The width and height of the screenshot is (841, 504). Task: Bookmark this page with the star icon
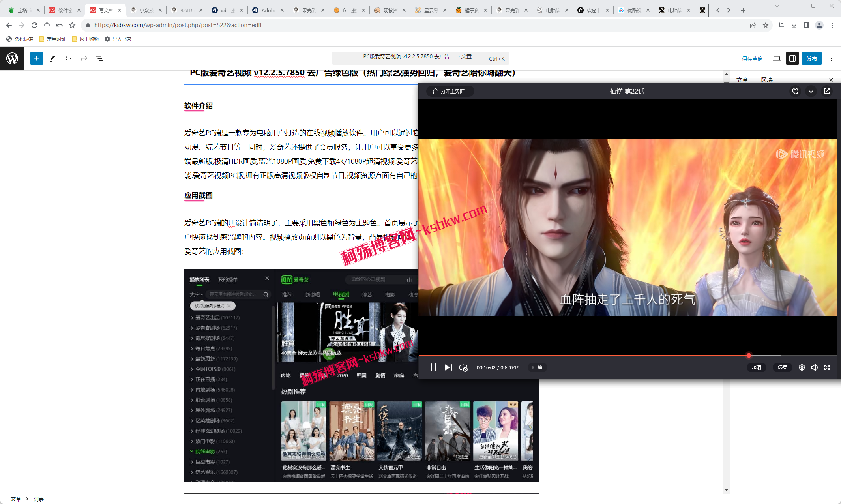766,25
